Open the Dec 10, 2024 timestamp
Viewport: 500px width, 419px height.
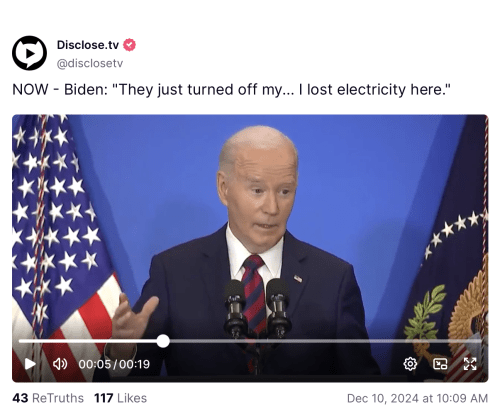click(x=417, y=398)
